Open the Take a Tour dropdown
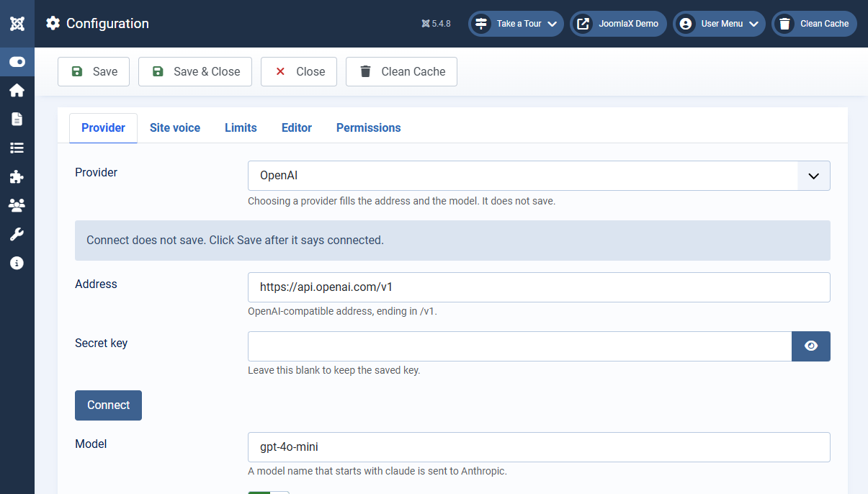The width and height of the screenshot is (868, 494). (x=516, y=24)
